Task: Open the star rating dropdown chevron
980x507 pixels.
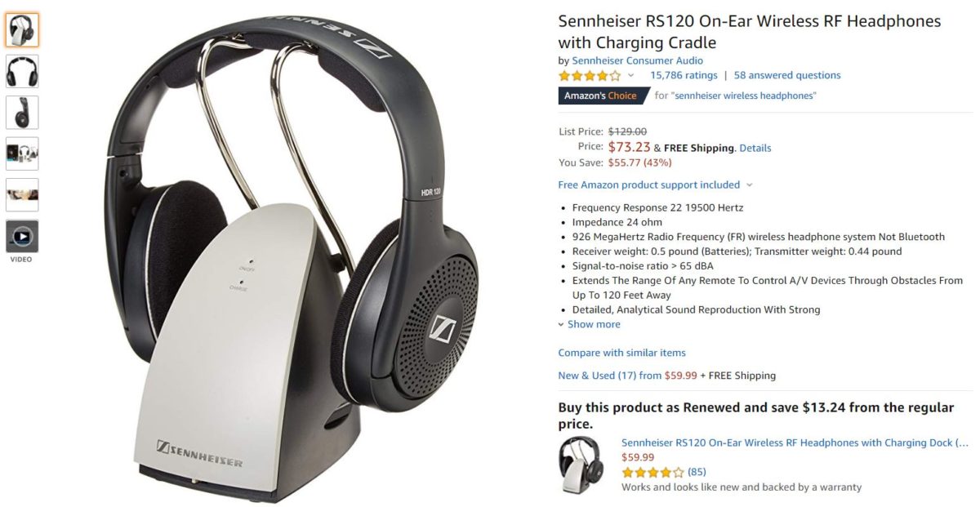Action: click(x=631, y=75)
